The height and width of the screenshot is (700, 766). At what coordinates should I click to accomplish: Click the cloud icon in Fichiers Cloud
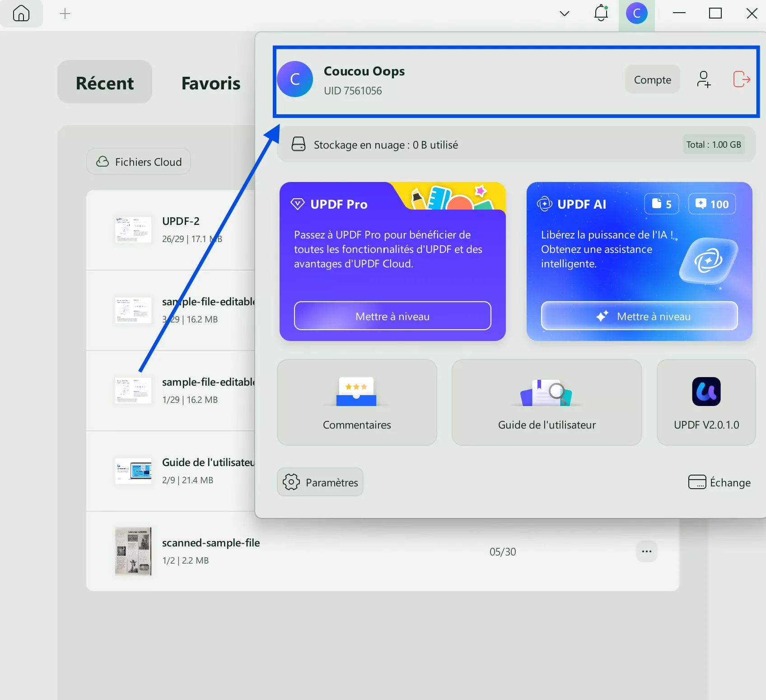(103, 162)
